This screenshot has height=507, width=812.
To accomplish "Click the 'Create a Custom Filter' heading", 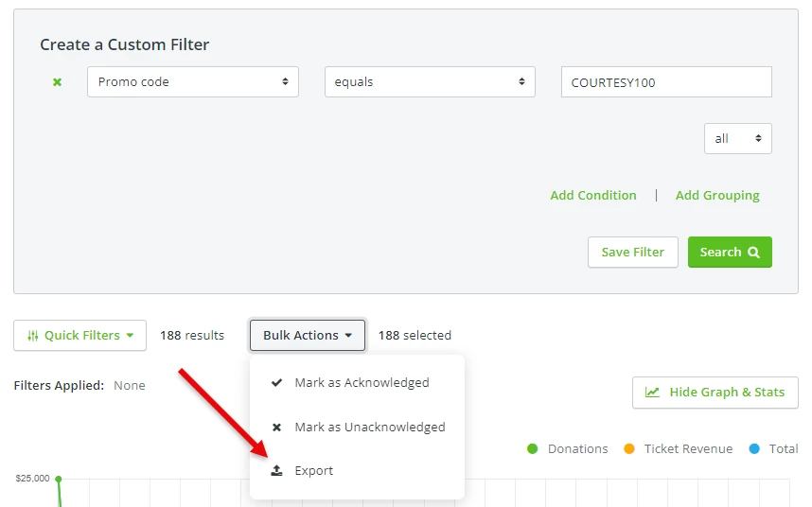I will tap(125, 44).
